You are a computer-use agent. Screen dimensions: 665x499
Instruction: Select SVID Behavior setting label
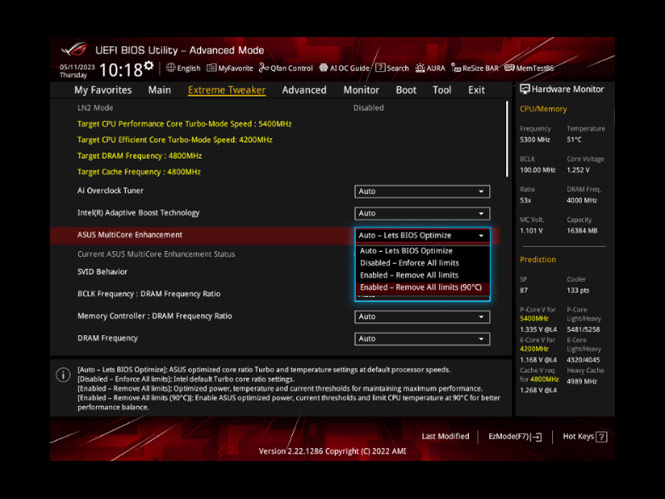tap(102, 272)
